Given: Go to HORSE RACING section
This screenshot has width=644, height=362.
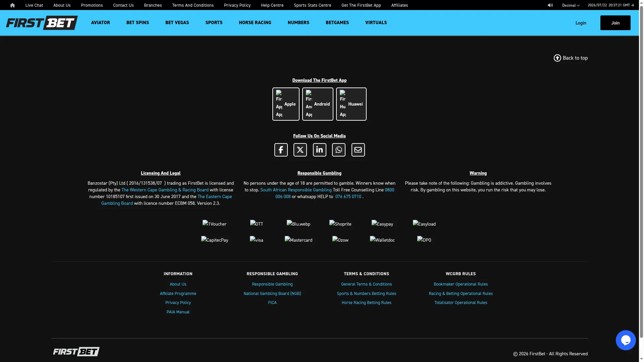Looking at the screenshot, I should pyautogui.click(x=255, y=23).
